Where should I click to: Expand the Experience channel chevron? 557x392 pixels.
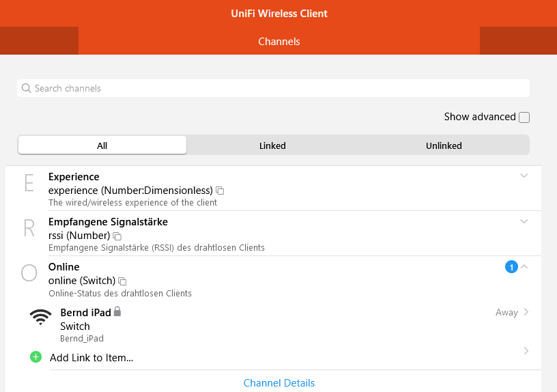point(524,176)
